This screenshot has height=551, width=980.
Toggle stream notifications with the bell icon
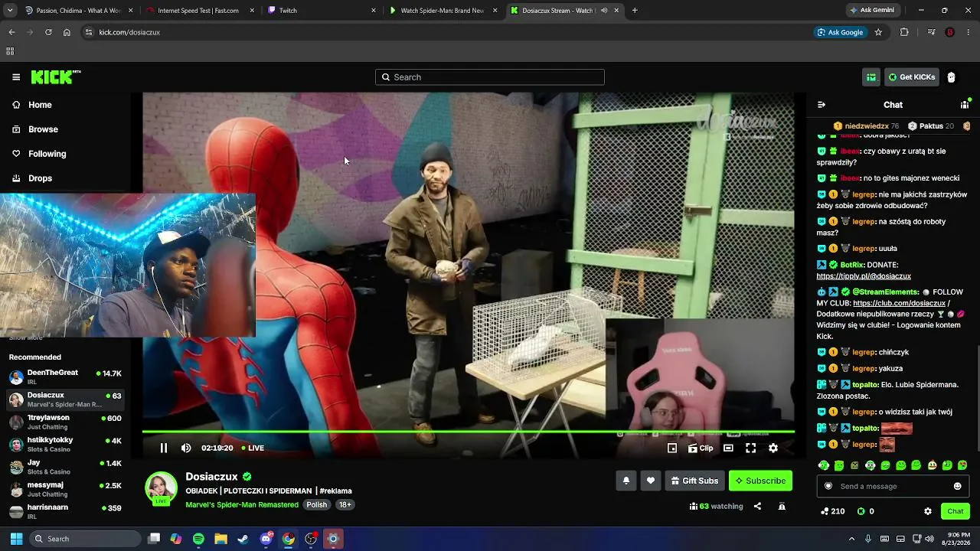[626, 481]
